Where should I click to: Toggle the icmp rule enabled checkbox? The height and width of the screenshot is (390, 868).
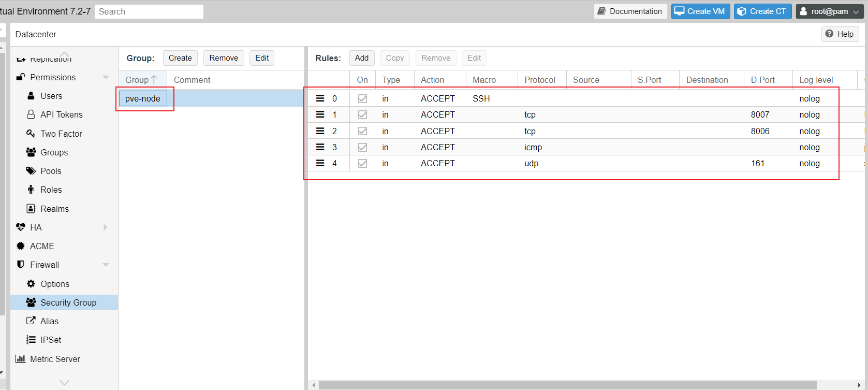pos(362,147)
